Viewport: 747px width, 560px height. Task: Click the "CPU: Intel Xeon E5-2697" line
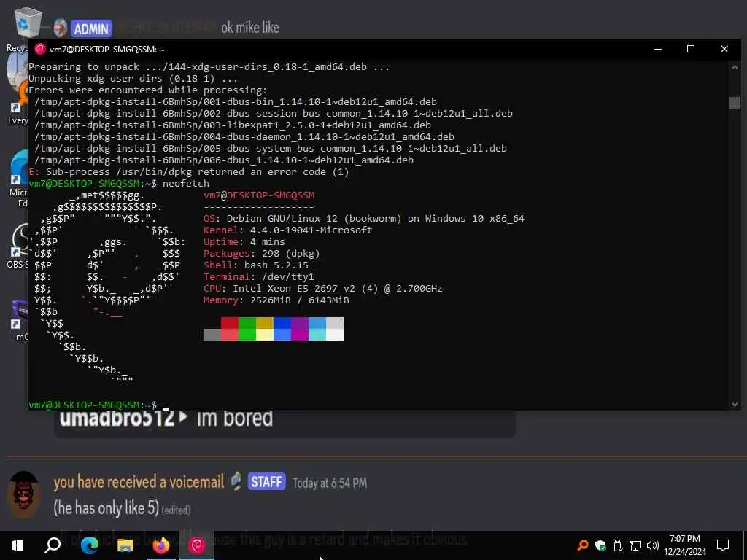[323, 289]
